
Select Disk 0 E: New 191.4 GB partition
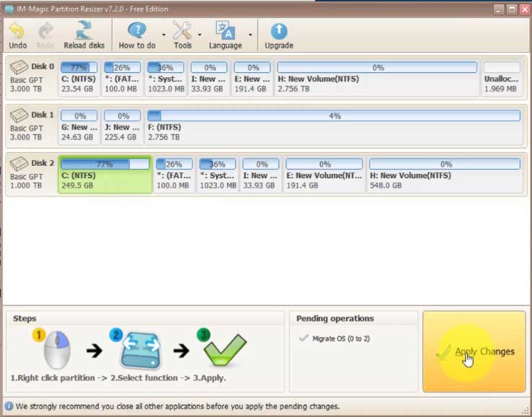click(252, 78)
